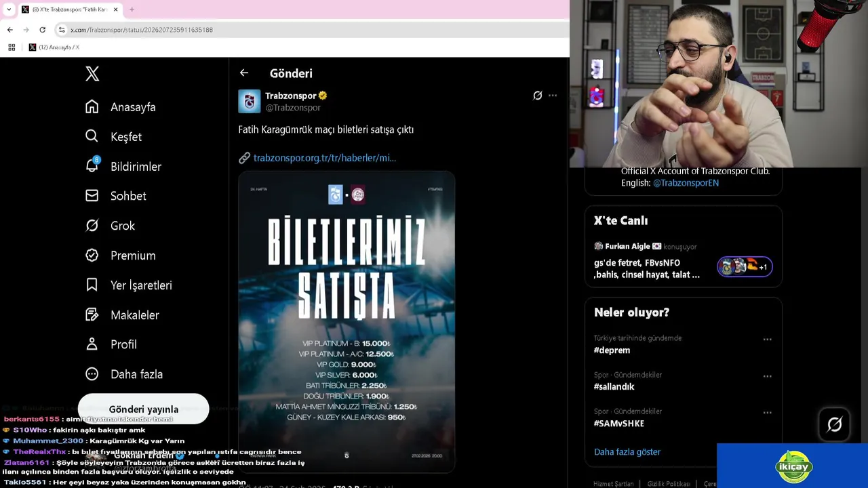Screen dimensions: 868x488
Task: Open the #deprem trend
Action: [612, 350]
